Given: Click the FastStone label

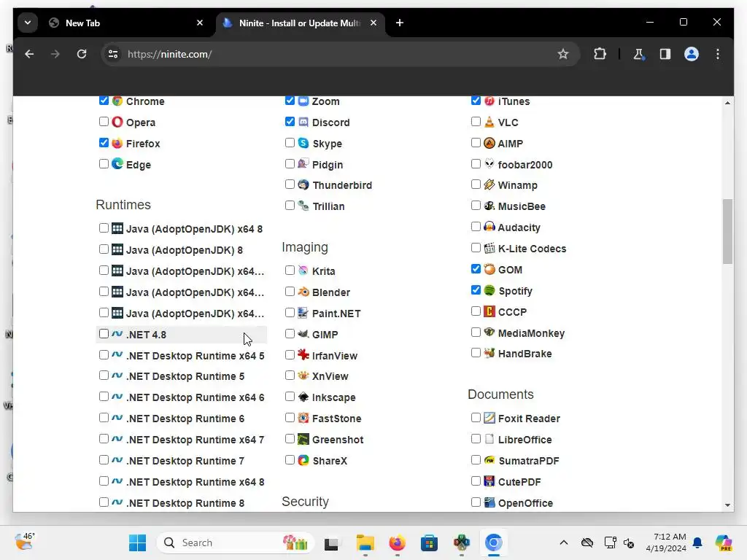Looking at the screenshot, I should point(336,419).
